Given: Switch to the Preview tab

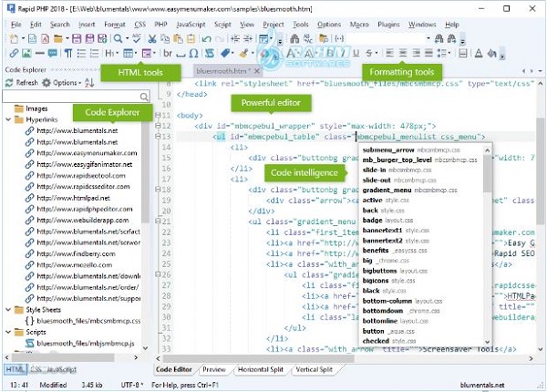Looking at the screenshot, I should 214,369.
